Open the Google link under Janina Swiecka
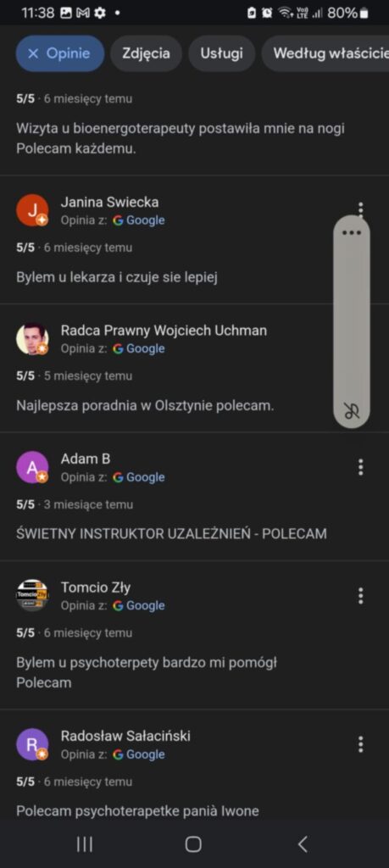 click(x=139, y=220)
